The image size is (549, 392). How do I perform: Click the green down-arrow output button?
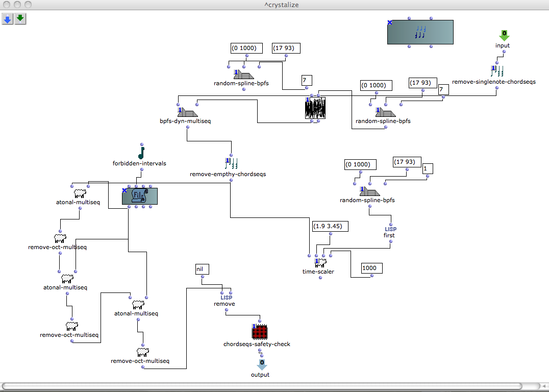[x=20, y=19]
